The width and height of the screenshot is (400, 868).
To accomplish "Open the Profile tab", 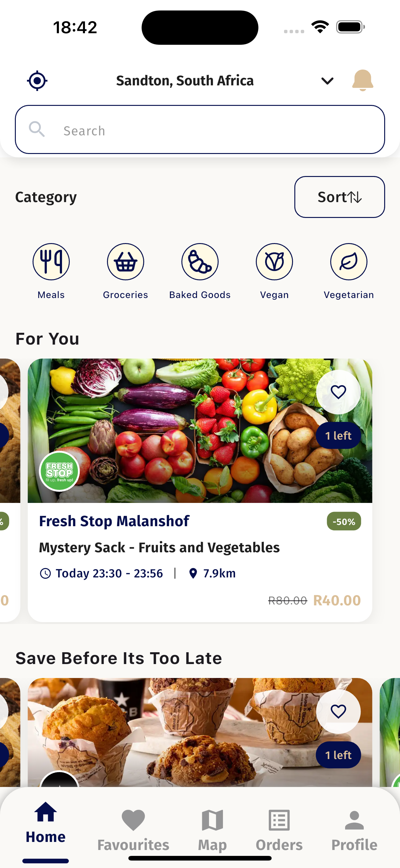I will 354,830.
